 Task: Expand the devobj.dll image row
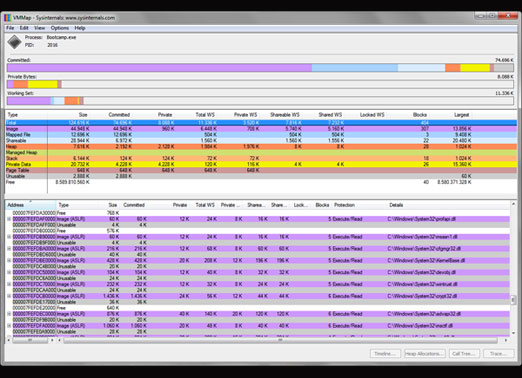(9, 272)
